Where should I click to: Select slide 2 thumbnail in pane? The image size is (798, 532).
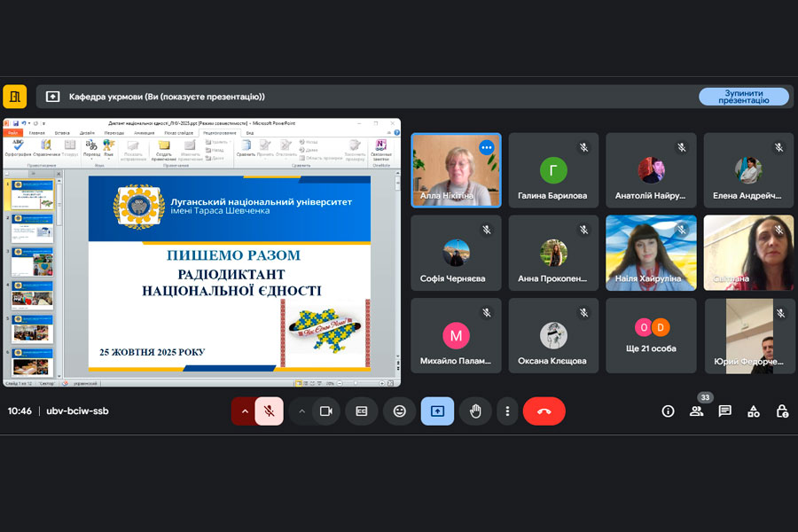[32, 228]
